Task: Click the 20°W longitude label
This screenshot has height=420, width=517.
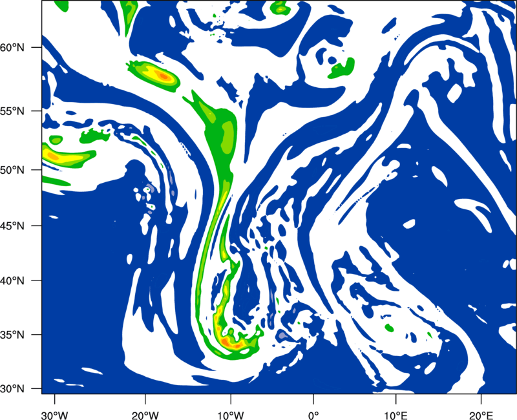Action: coord(145,415)
